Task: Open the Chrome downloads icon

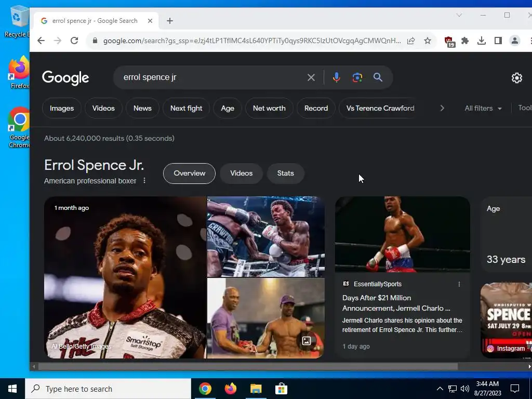Action: (482, 41)
